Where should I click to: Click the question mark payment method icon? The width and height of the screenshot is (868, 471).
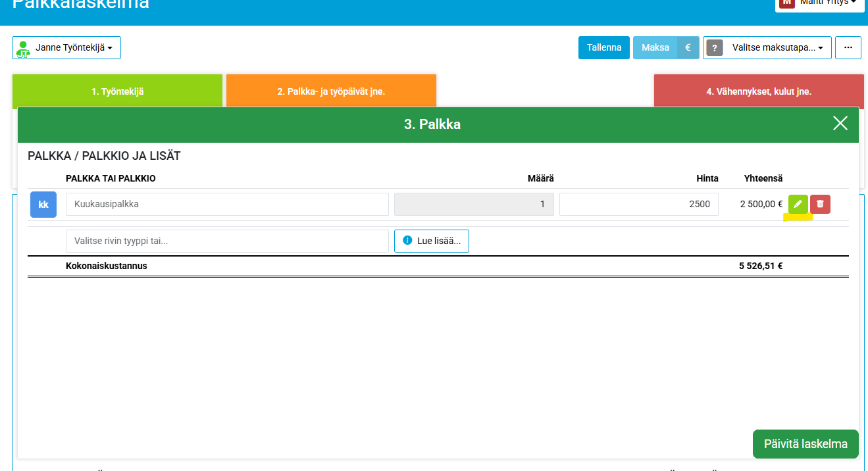click(715, 47)
